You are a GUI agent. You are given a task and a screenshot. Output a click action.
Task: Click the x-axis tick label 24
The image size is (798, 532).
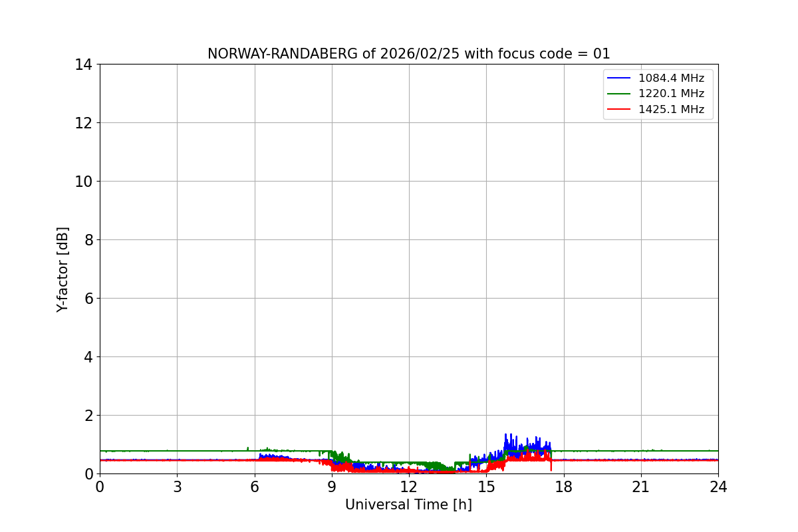718,487
